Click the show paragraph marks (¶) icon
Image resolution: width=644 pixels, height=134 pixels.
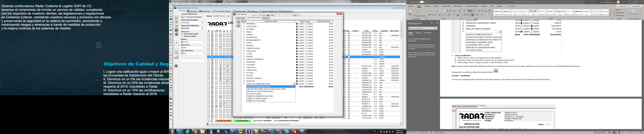pos(490,11)
